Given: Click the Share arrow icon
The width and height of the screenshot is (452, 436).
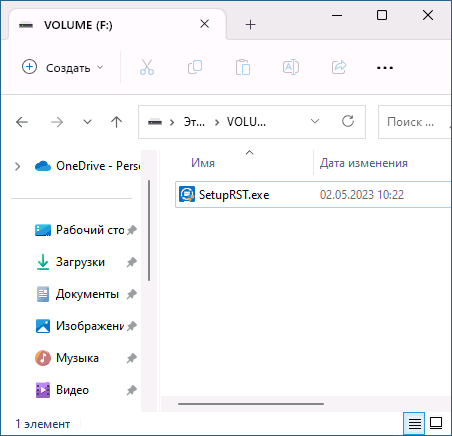Looking at the screenshot, I should [339, 67].
